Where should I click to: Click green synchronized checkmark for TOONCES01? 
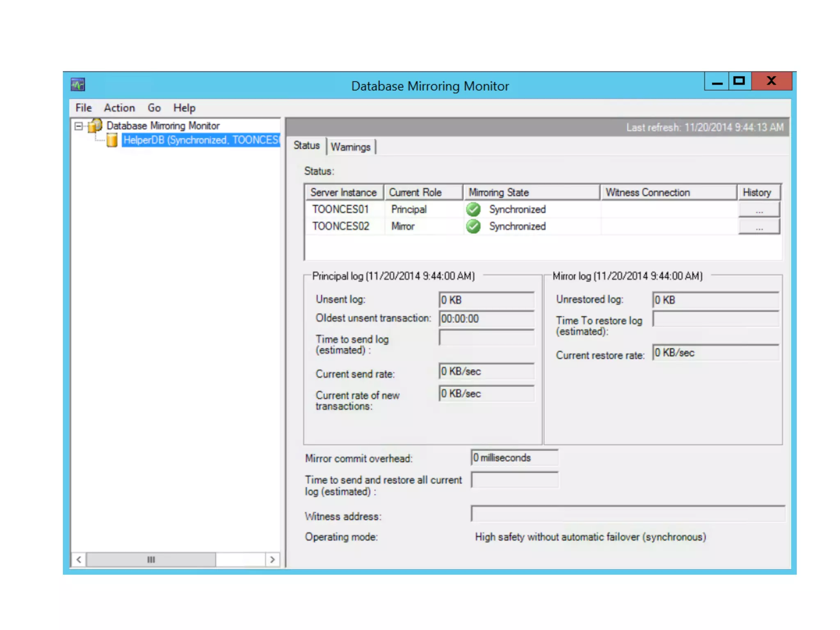[473, 210]
